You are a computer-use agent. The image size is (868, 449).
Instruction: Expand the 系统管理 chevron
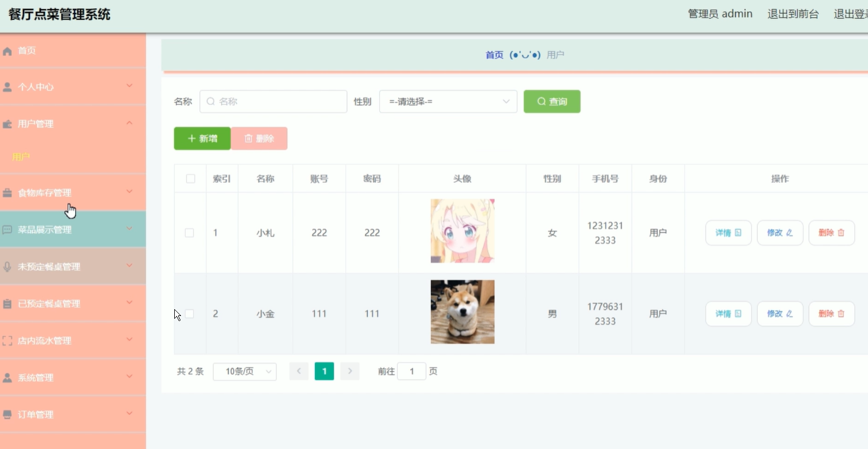pyautogui.click(x=130, y=377)
